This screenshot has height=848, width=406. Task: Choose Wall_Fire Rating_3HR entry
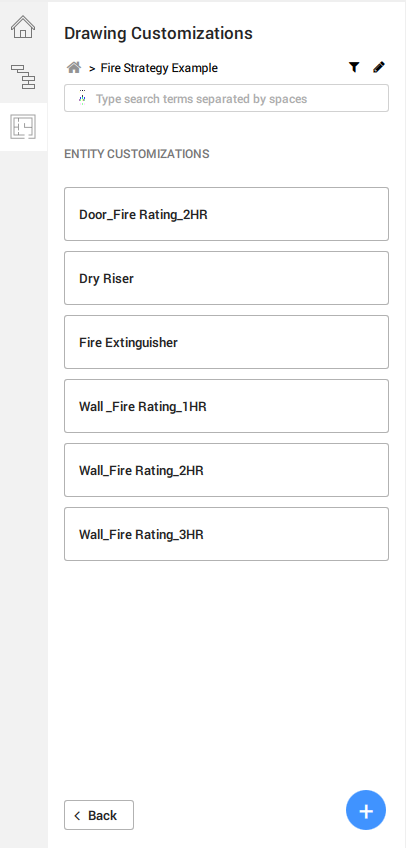tap(227, 534)
